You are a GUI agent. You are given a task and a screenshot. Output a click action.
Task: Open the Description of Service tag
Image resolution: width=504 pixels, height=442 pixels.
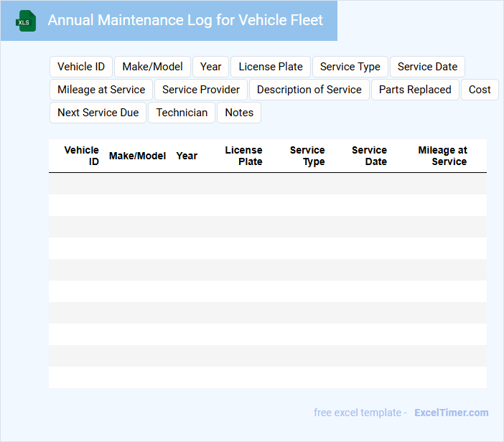coord(309,90)
